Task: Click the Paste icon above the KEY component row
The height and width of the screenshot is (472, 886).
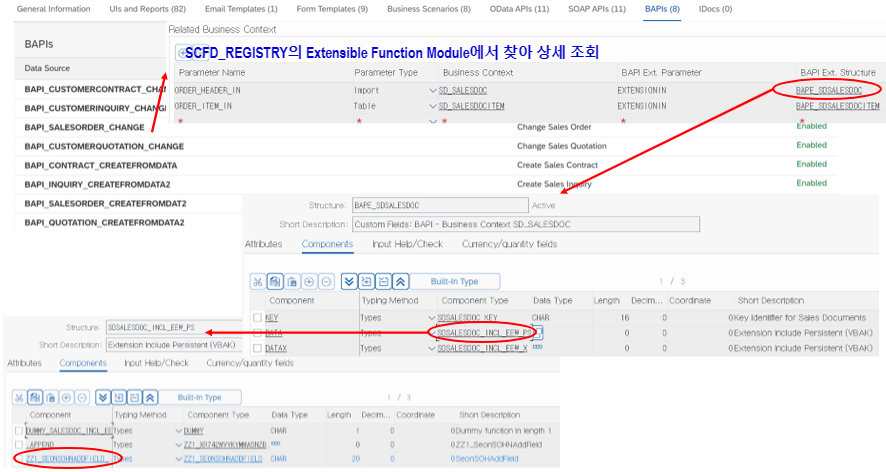Action: 292,282
